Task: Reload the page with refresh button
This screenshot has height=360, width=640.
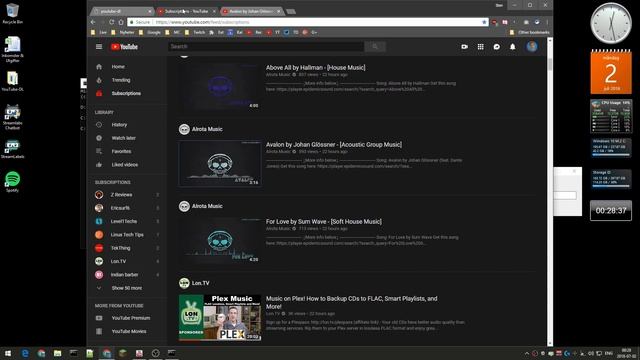Action: point(111,22)
